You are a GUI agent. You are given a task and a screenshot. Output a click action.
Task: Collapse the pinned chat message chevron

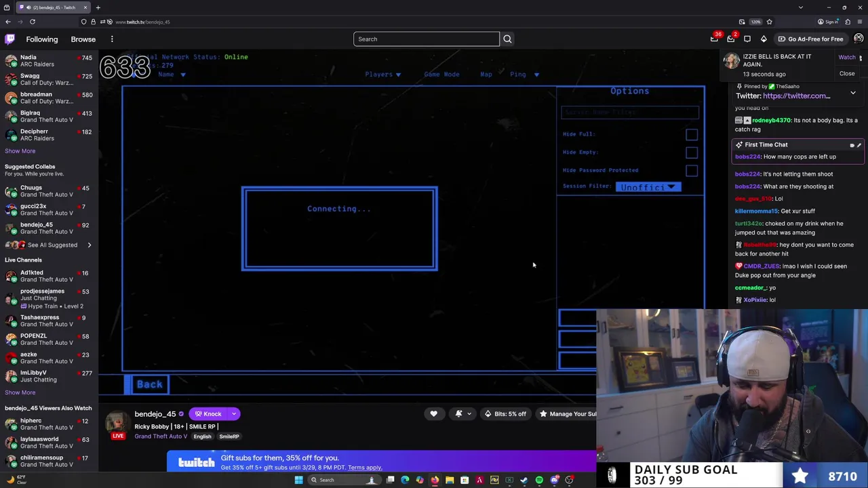[x=853, y=93]
